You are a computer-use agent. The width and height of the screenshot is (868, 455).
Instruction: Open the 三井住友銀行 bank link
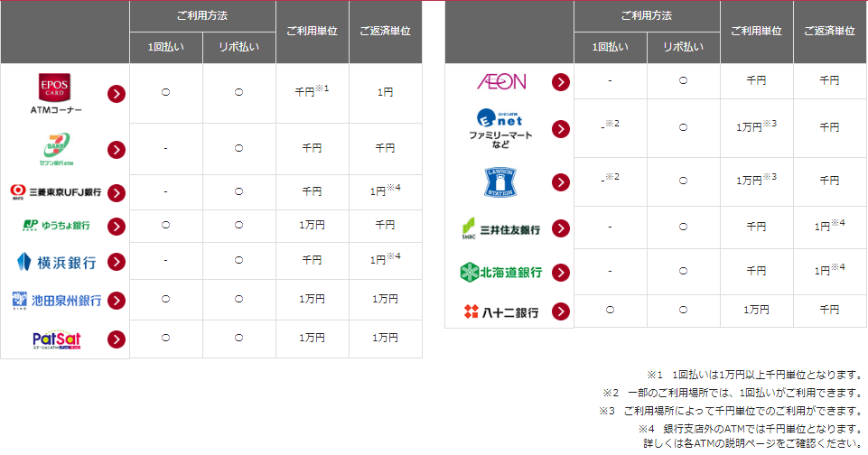coord(501,228)
